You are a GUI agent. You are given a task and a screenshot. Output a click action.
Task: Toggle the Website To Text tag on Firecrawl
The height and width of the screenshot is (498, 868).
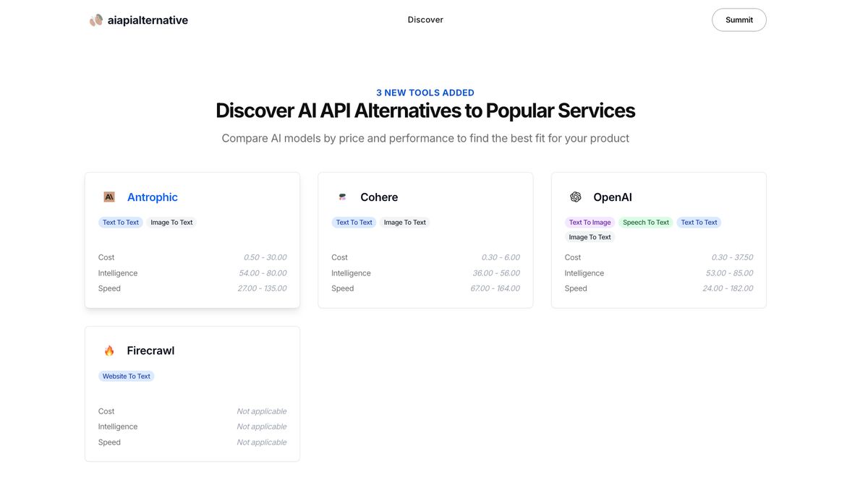126,376
